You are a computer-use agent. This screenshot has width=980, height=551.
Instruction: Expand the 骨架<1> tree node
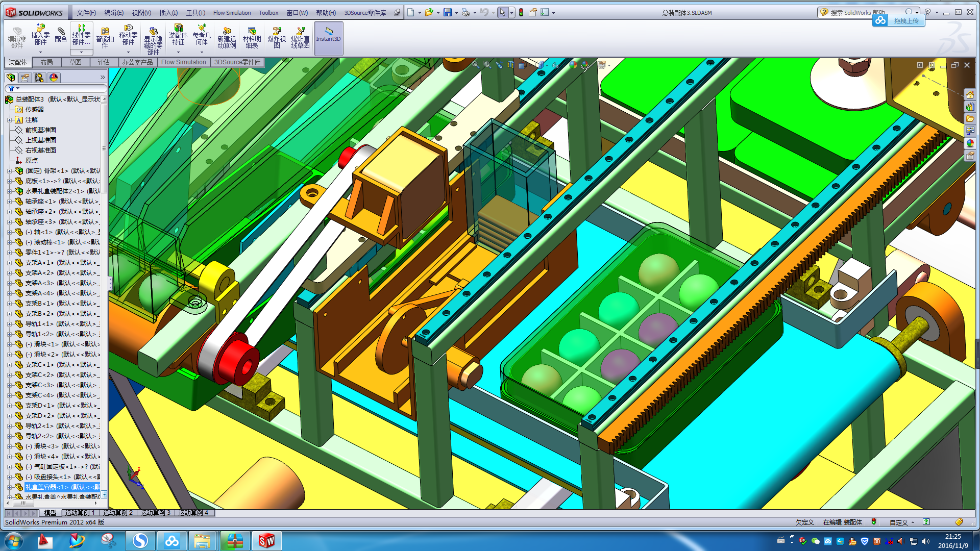point(9,171)
